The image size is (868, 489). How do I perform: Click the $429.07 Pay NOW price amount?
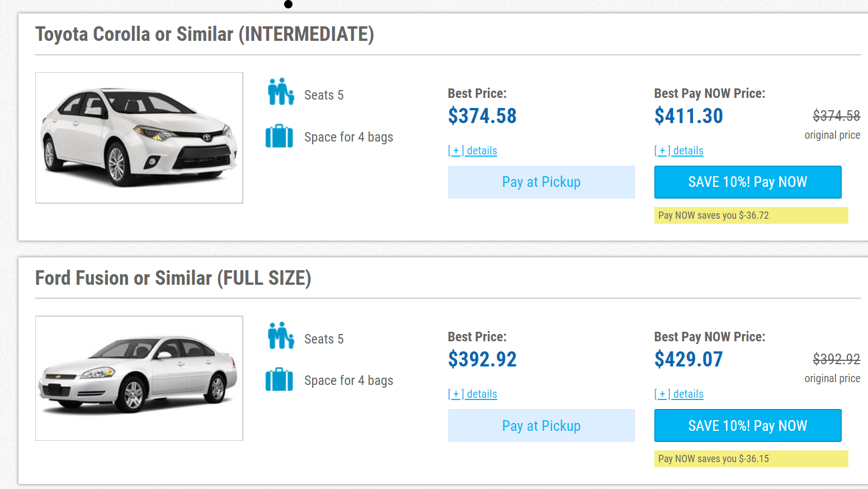click(688, 359)
